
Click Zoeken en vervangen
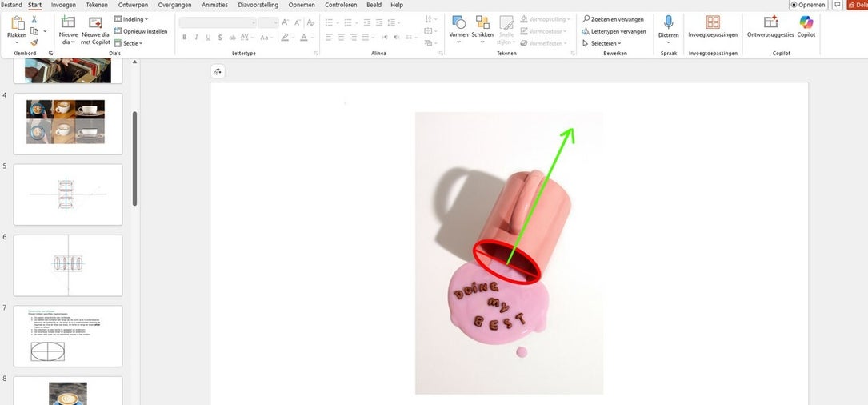[x=614, y=19]
